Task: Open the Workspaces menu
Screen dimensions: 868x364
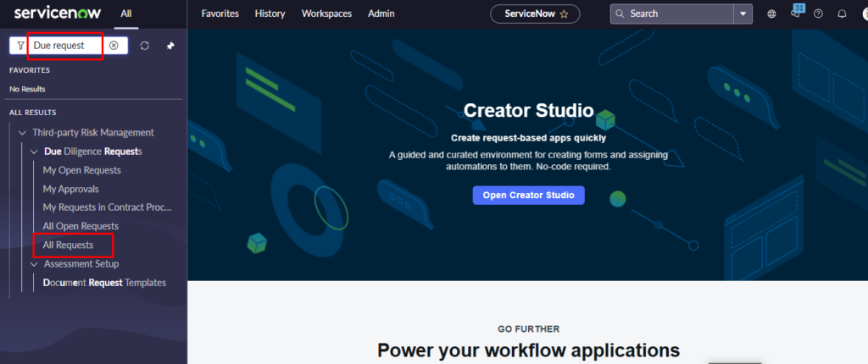Action: [326, 14]
